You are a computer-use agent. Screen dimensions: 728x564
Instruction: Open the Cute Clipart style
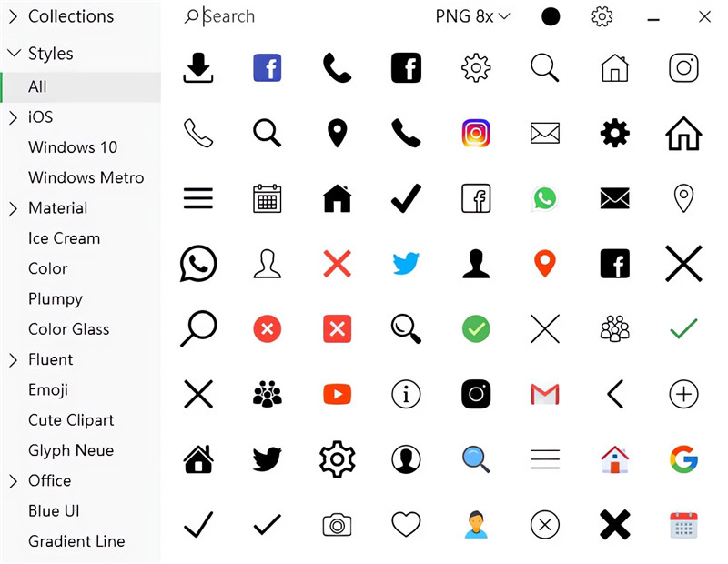pos(71,420)
